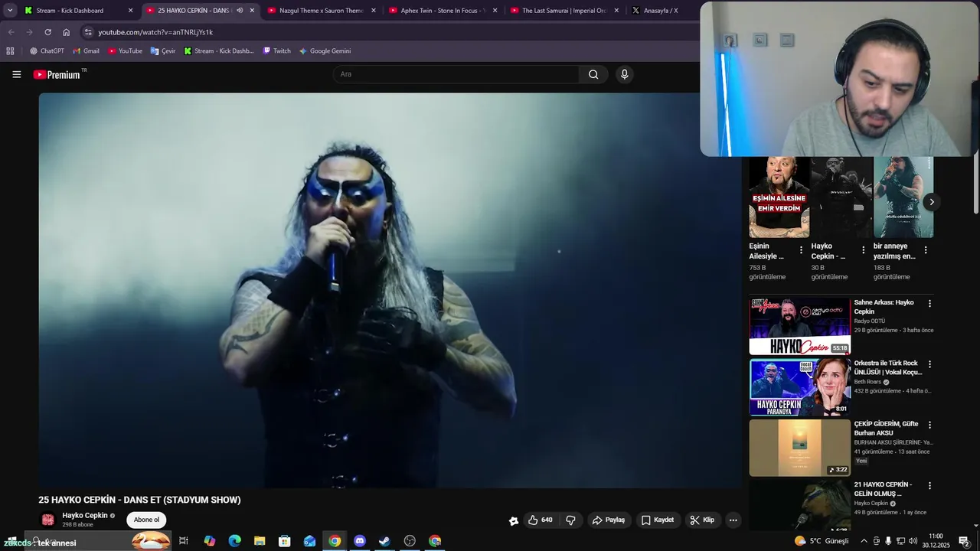The height and width of the screenshot is (551, 980).
Task: Play Beth Roars Paranoya reaction thumbnail
Action: 799,387
